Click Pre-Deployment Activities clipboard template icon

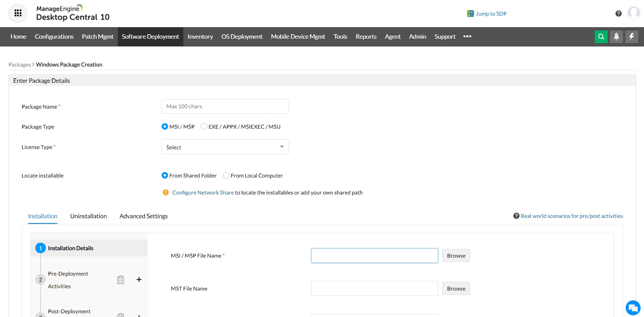121,280
